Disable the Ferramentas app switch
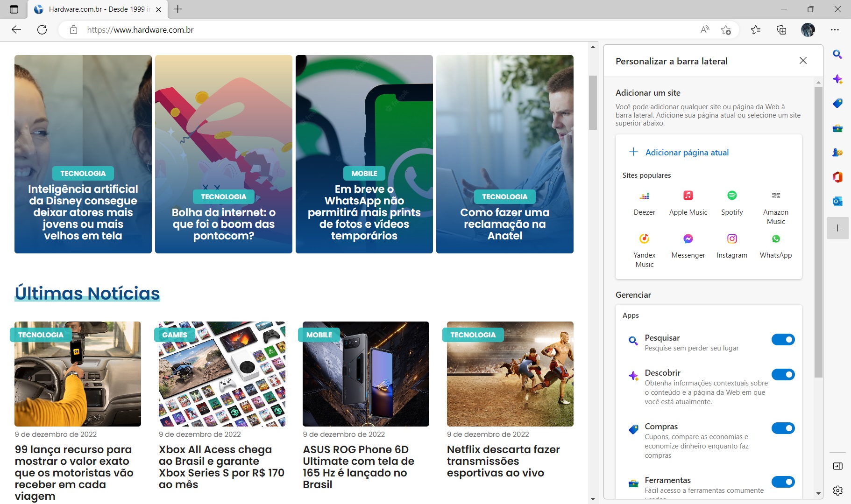 pos(783,482)
